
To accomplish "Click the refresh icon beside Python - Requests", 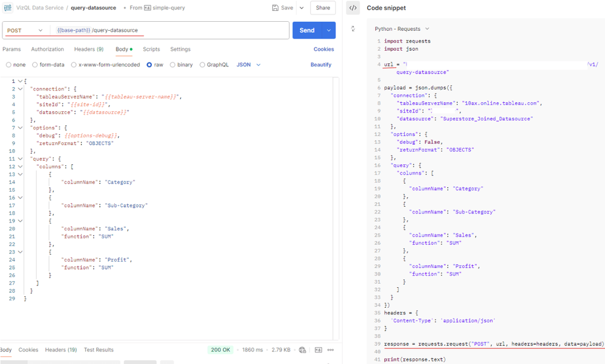I will [x=353, y=28].
